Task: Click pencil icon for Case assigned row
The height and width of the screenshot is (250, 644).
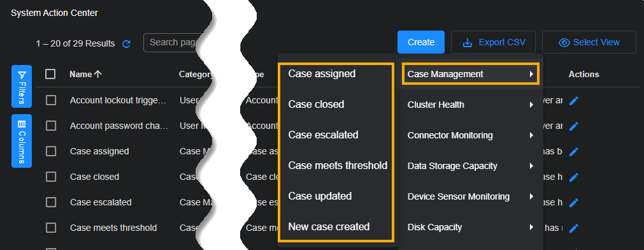Action: click(574, 152)
